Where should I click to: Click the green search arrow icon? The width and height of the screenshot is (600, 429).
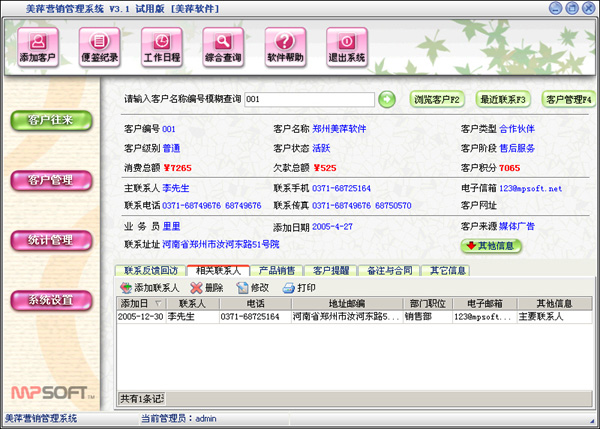[387, 99]
